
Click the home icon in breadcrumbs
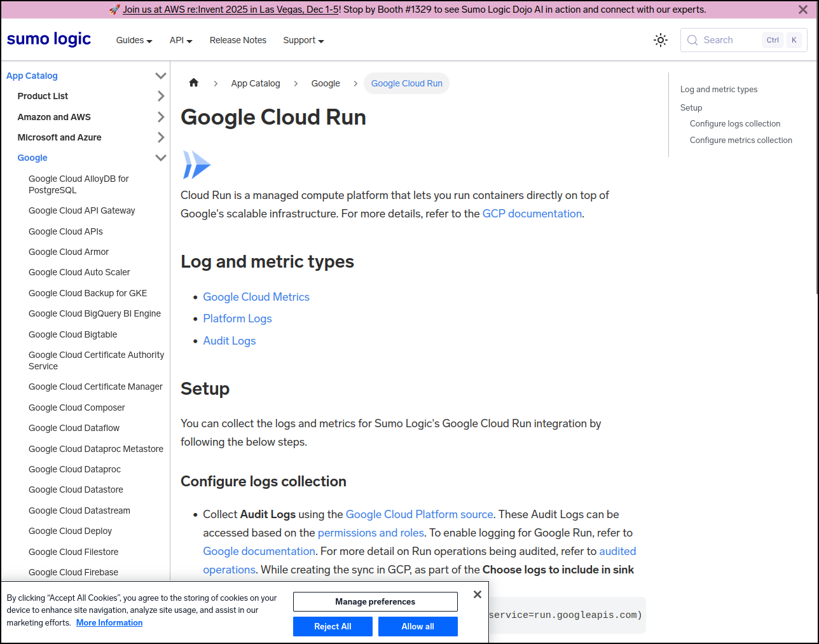tap(194, 83)
